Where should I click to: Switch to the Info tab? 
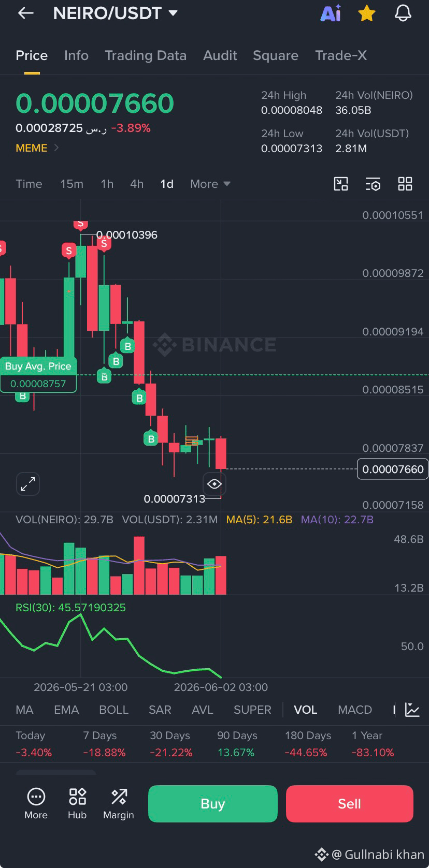[x=76, y=55]
